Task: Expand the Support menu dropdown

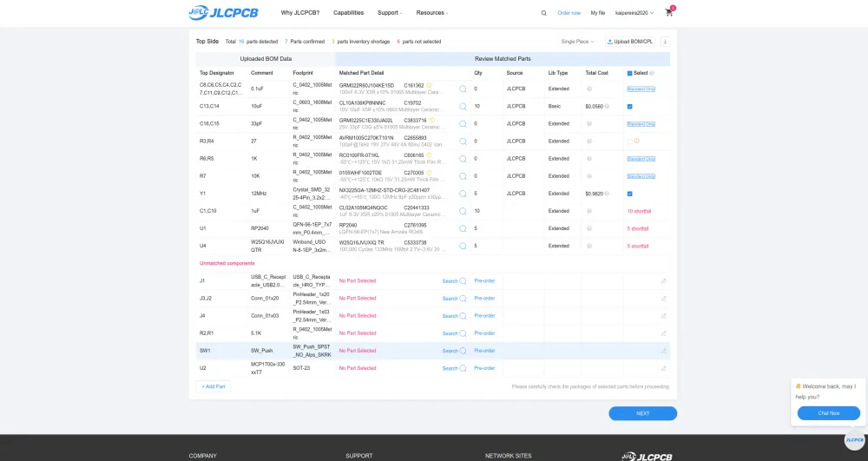Action: point(390,13)
